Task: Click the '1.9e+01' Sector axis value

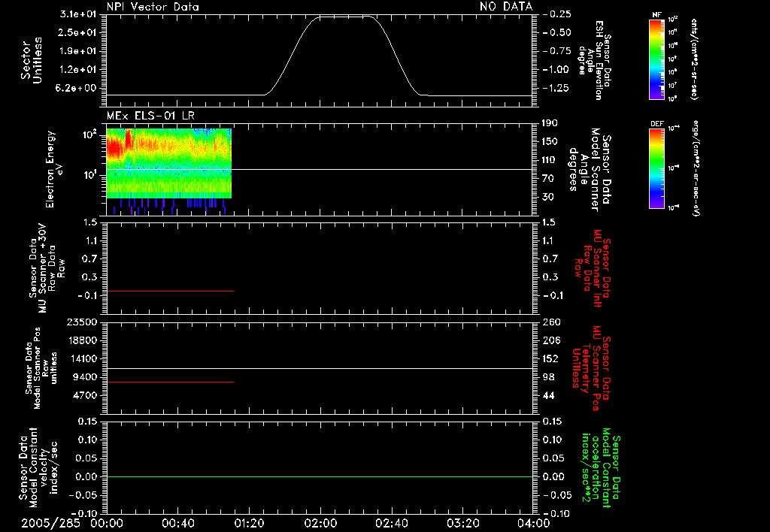Action: 78,51
